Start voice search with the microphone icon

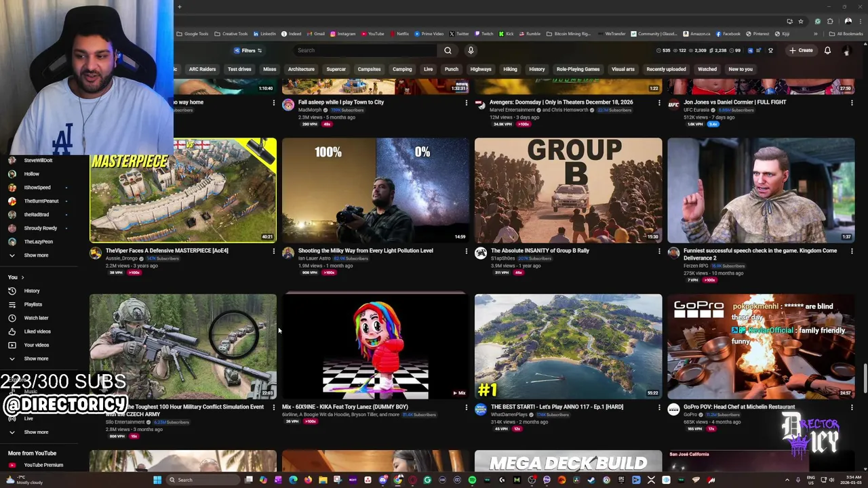[471, 50]
